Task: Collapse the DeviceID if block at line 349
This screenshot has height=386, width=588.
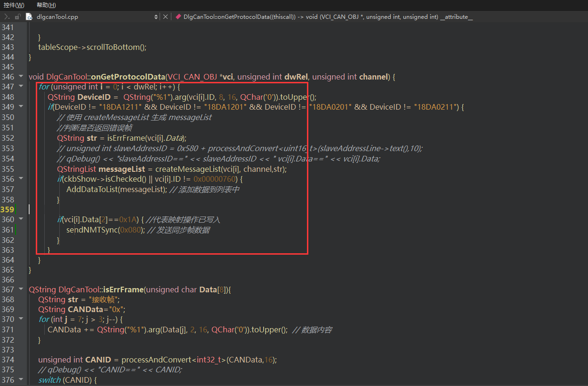Action: tap(21, 107)
